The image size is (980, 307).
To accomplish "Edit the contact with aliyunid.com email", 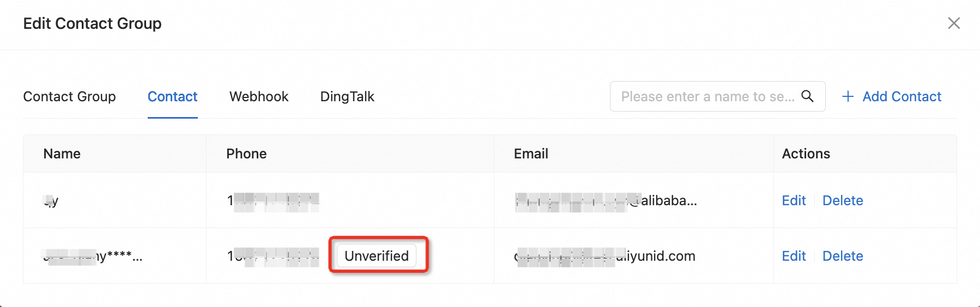I will point(794,256).
